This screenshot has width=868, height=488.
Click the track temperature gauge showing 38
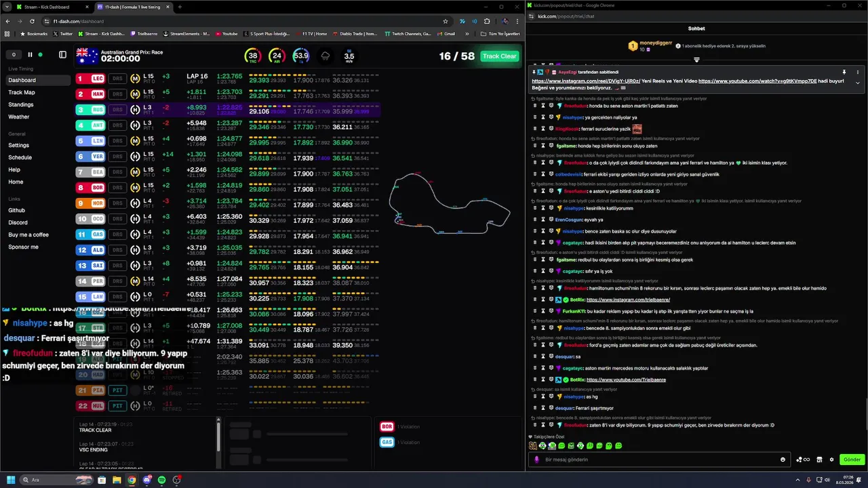253,56
